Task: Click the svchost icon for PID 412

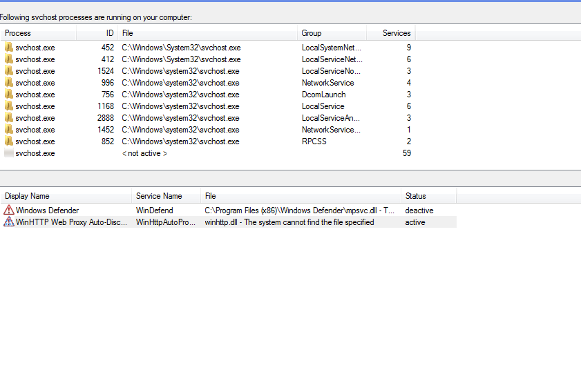Action: point(9,59)
